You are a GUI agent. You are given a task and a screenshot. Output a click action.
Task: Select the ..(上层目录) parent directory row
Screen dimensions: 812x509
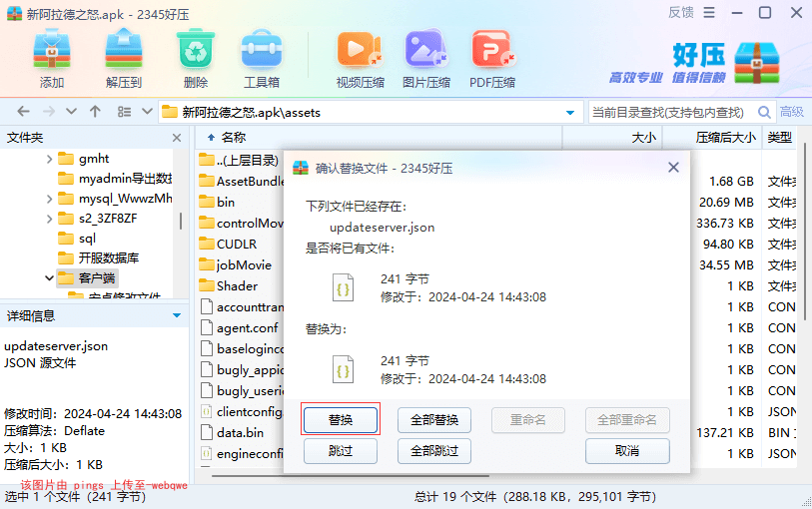pyautogui.click(x=240, y=161)
